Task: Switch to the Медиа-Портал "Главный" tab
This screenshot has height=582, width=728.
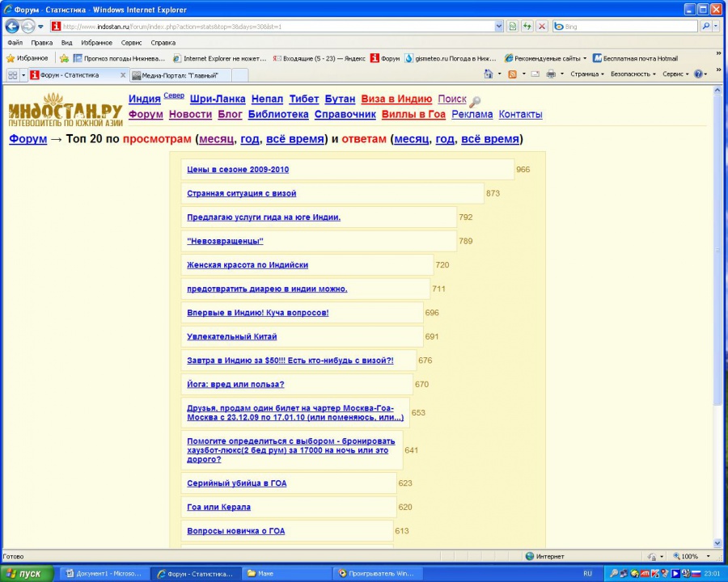Action: point(179,75)
